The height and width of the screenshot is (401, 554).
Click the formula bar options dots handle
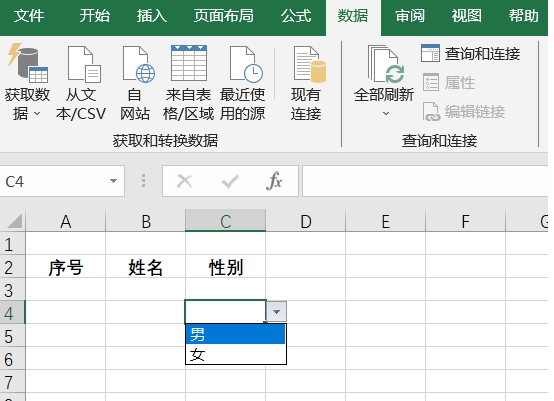point(143,181)
